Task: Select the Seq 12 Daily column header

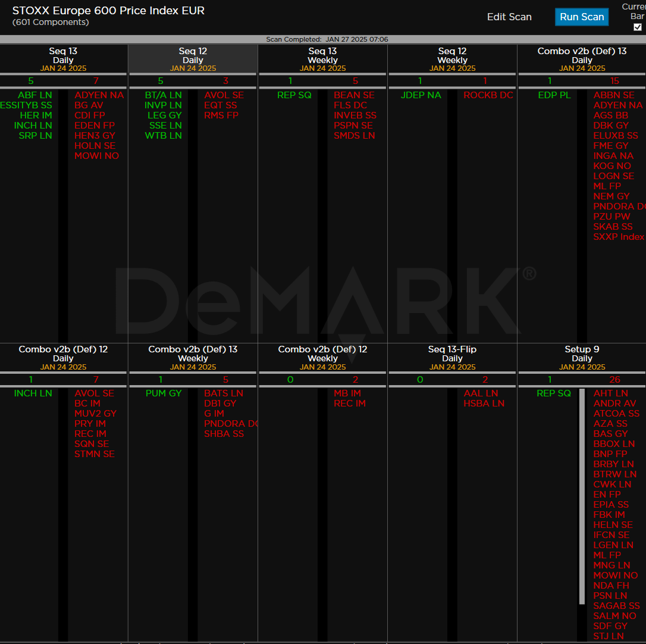Action: [x=193, y=60]
